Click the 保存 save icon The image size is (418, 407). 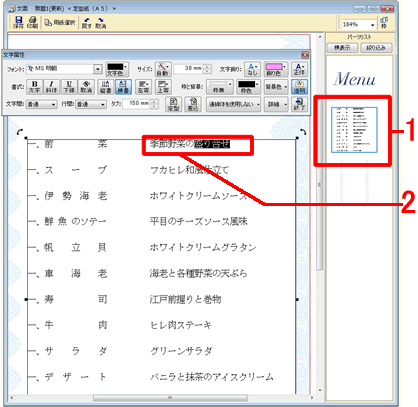[18, 22]
